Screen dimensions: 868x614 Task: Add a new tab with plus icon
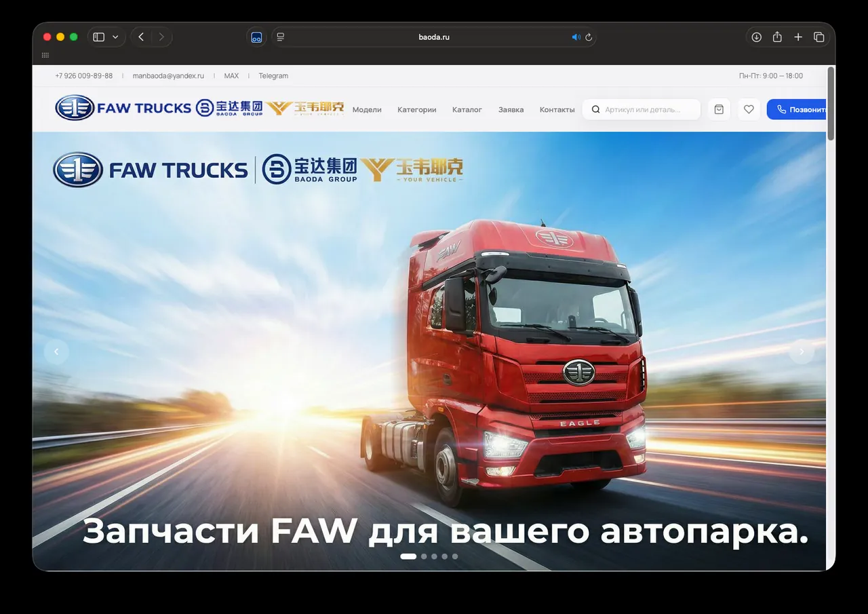(x=798, y=37)
